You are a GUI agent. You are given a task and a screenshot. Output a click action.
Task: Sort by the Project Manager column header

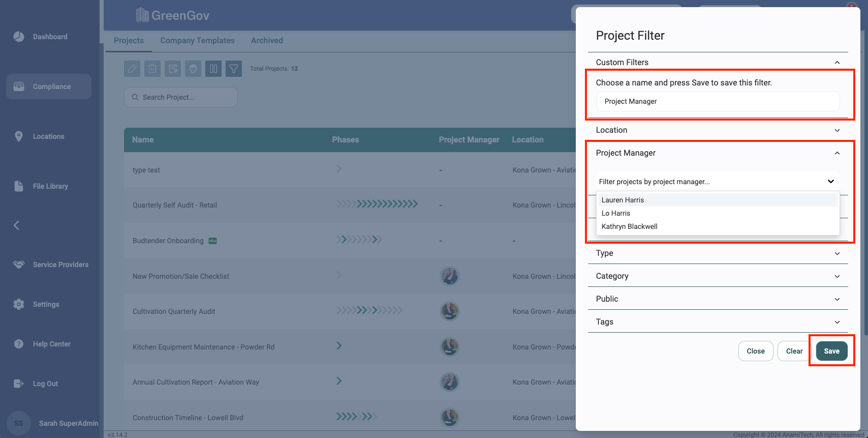click(x=469, y=140)
